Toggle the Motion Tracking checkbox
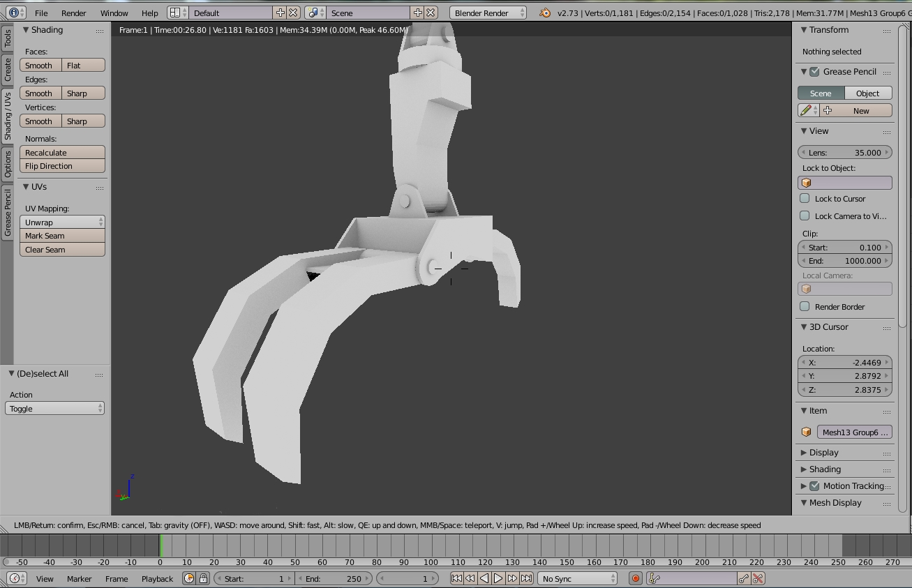This screenshot has width=912, height=588. pos(814,485)
